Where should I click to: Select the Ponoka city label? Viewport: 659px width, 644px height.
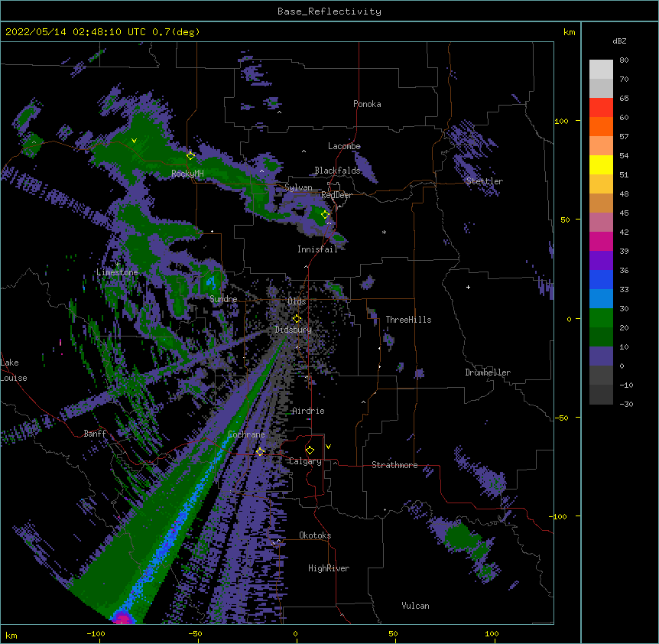[x=367, y=104]
